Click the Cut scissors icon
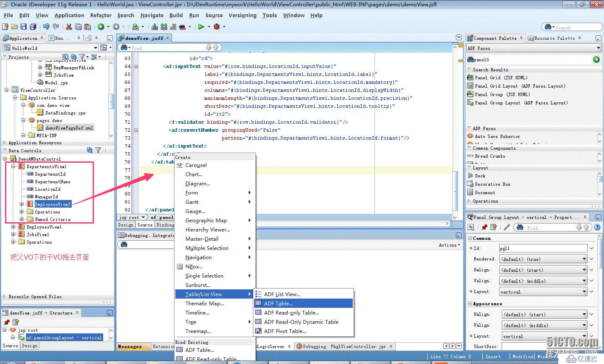 click(69, 27)
